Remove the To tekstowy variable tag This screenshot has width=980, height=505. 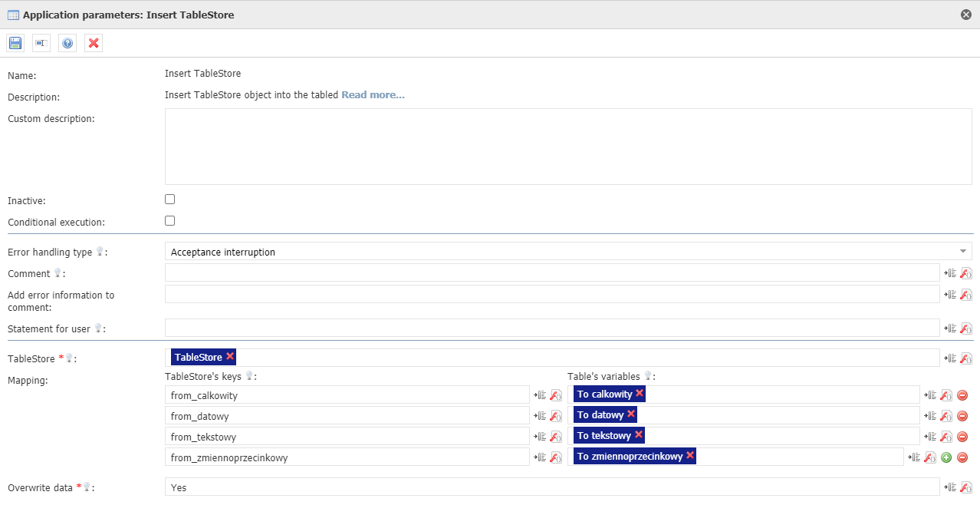click(638, 434)
